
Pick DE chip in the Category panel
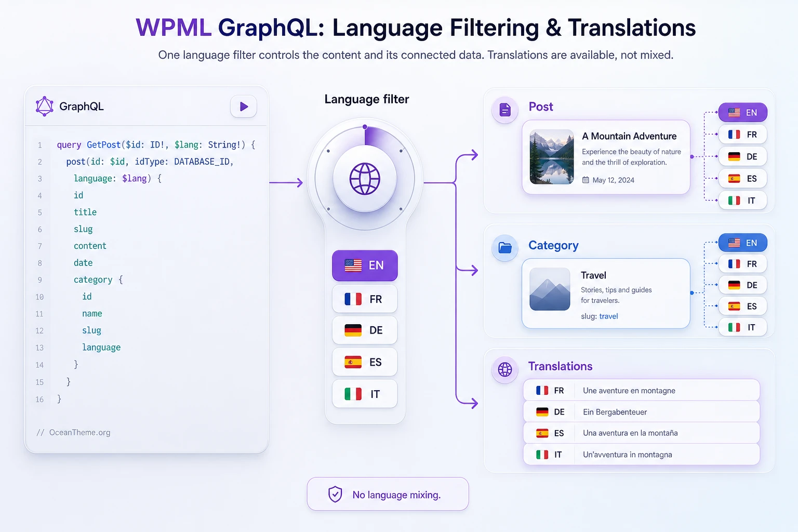(742, 285)
